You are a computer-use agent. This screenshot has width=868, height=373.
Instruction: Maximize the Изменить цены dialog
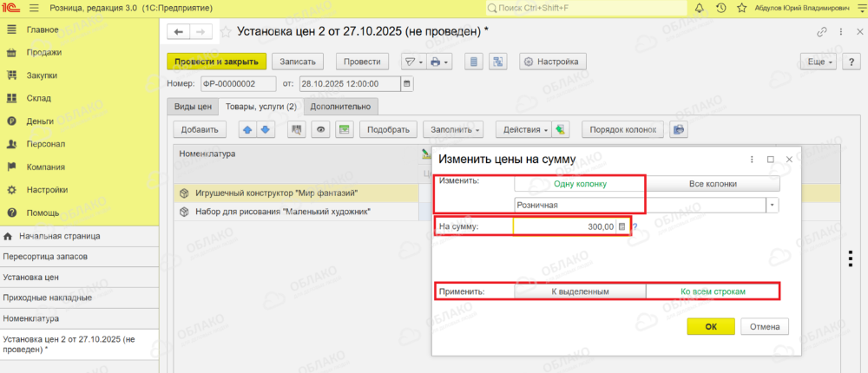tap(770, 160)
